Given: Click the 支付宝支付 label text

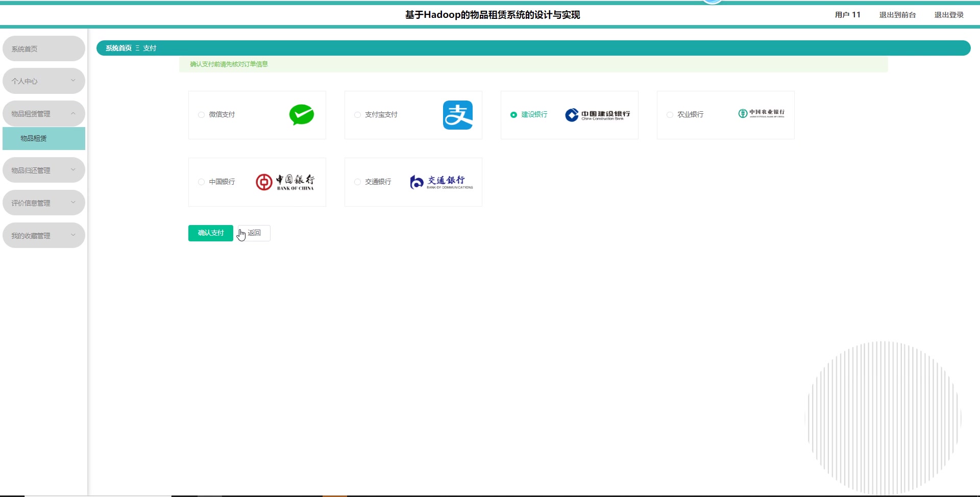Looking at the screenshot, I should [x=381, y=115].
